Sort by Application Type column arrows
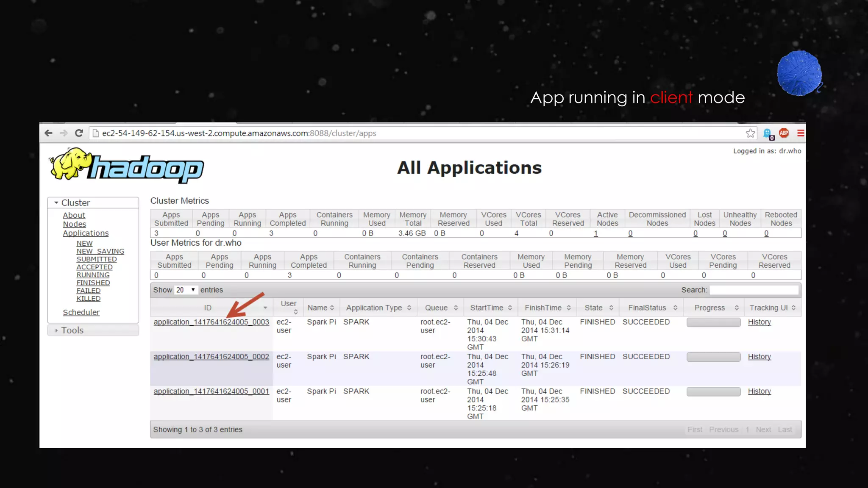Image resolution: width=868 pixels, height=488 pixels. (409, 308)
